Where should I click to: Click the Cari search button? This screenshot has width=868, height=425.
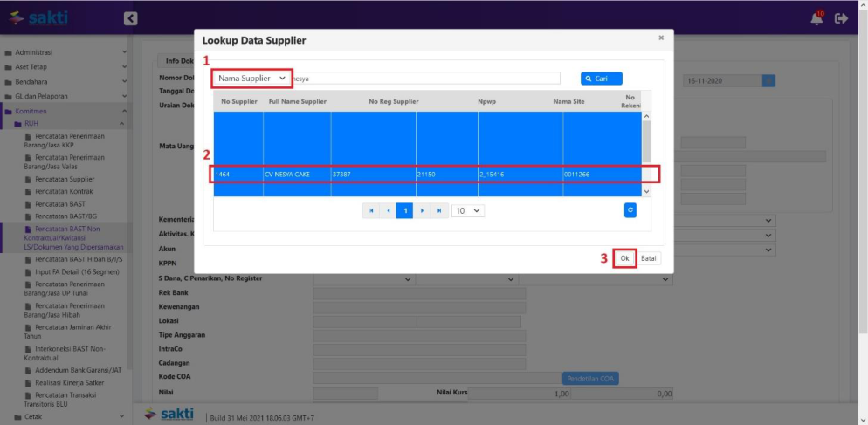click(601, 79)
